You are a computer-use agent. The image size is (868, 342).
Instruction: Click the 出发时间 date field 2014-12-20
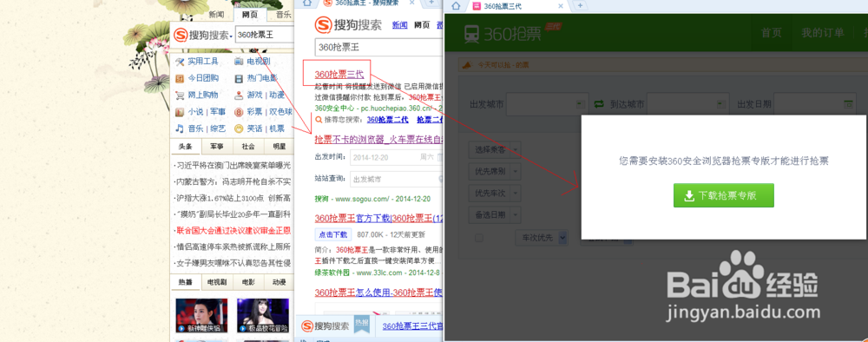(397, 158)
